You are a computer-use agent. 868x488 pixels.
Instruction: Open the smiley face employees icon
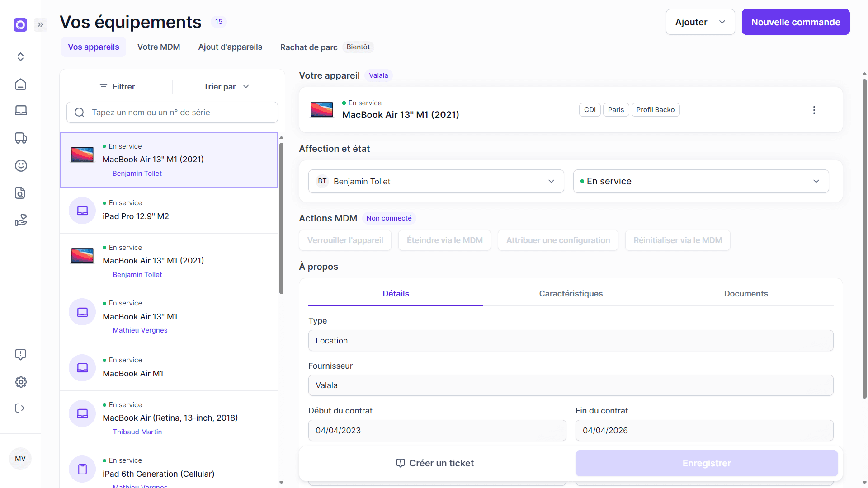(x=21, y=165)
